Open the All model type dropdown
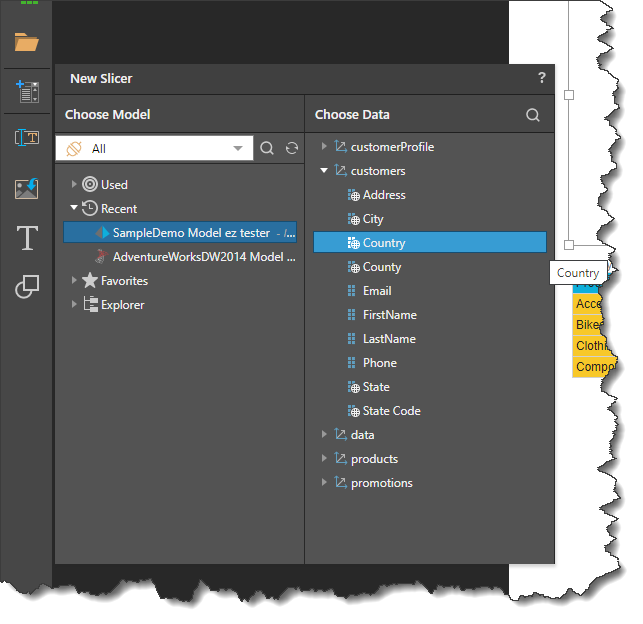 155,148
